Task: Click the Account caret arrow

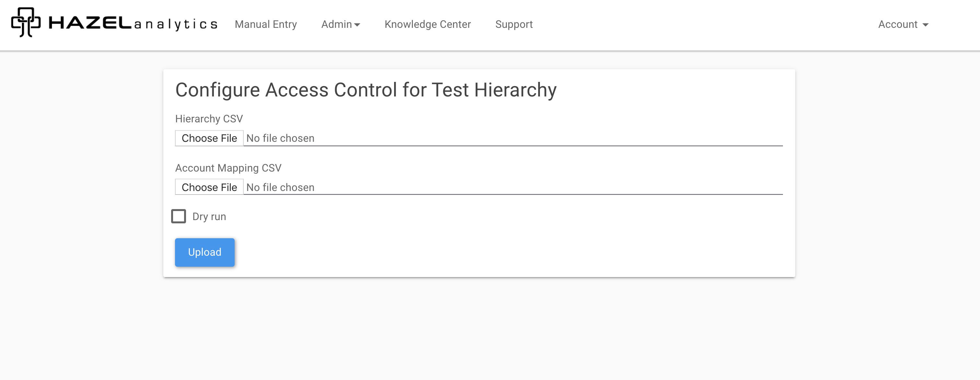Action: pyautogui.click(x=926, y=25)
